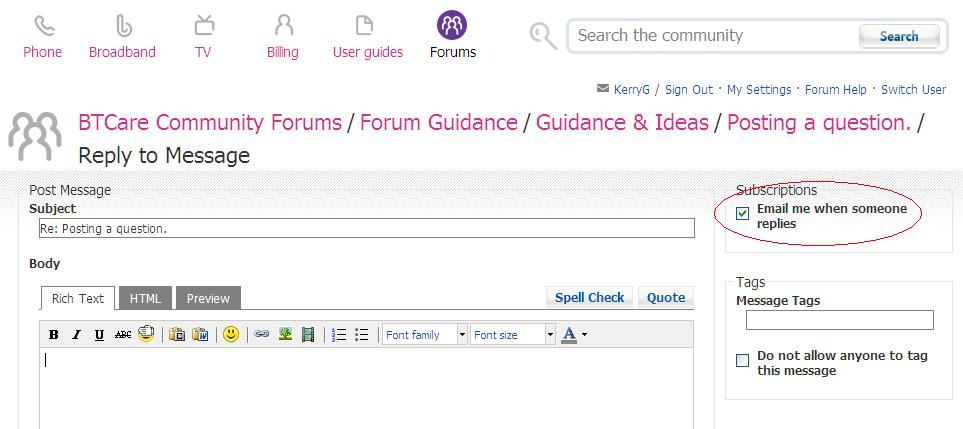Click the Message Tags input field
The image size is (963, 429).
pos(840,320)
